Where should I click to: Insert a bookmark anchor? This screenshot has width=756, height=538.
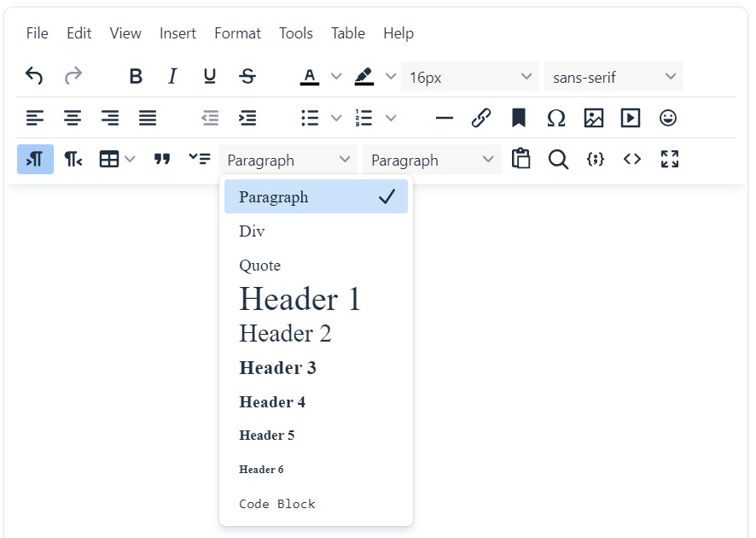(x=519, y=118)
